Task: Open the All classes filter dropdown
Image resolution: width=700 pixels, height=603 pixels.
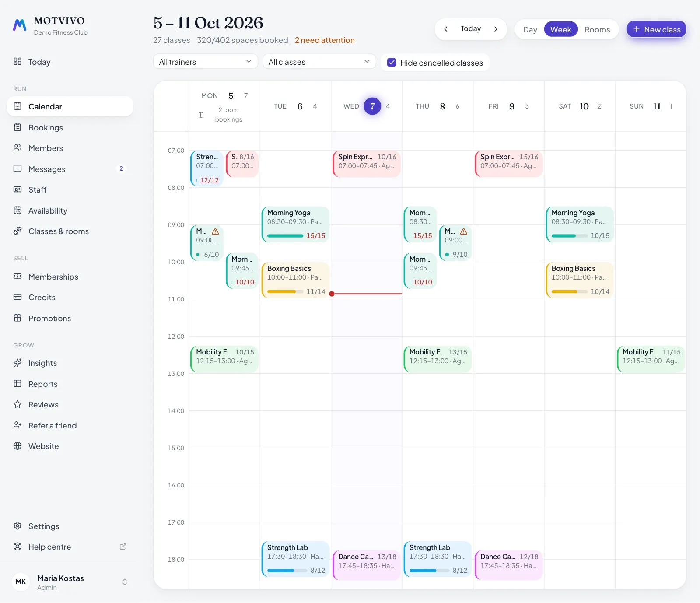Action: pos(319,62)
